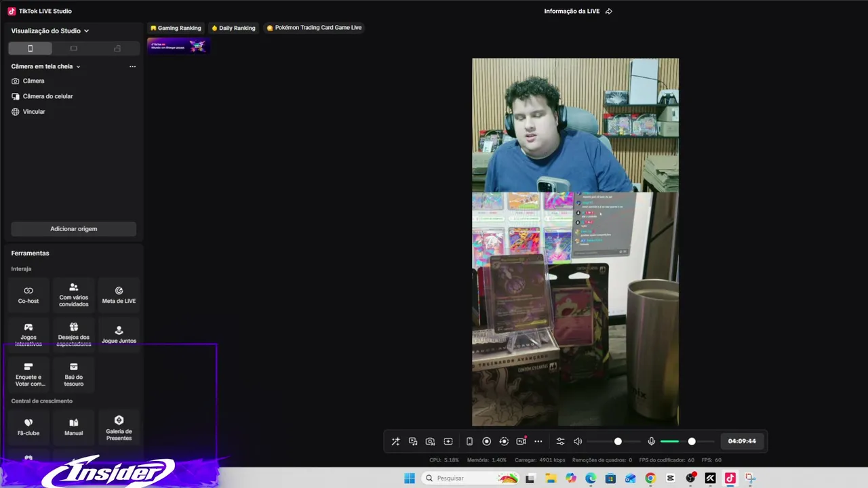Screen dimensions: 868x488
Task: Open the Gaming Ranking tab
Action: point(176,28)
